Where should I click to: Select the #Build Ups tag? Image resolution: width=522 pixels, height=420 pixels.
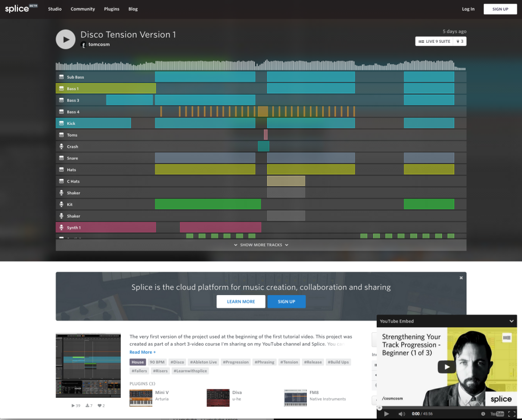[x=338, y=362]
